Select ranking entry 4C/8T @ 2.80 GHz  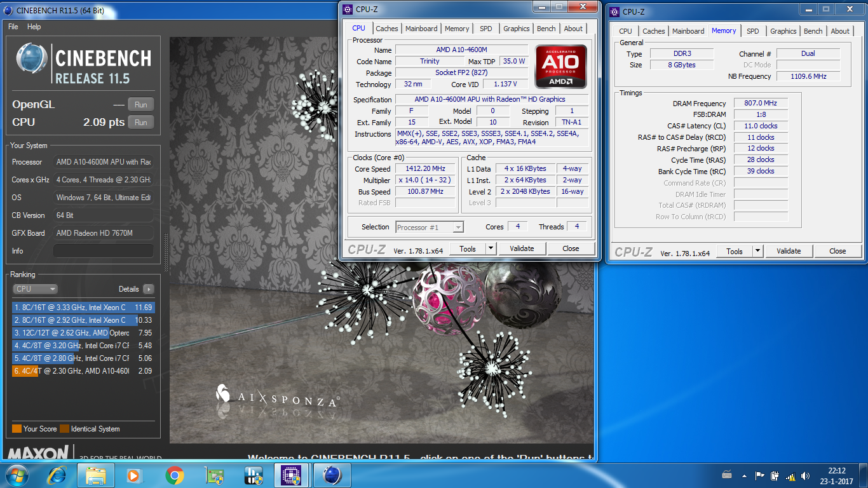point(83,358)
